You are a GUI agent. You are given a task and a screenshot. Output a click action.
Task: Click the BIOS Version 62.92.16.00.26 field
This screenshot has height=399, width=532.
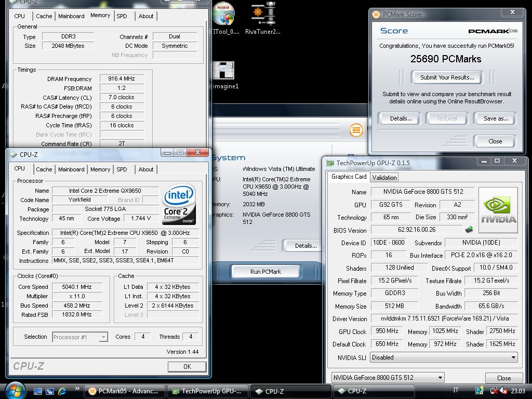point(417,230)
